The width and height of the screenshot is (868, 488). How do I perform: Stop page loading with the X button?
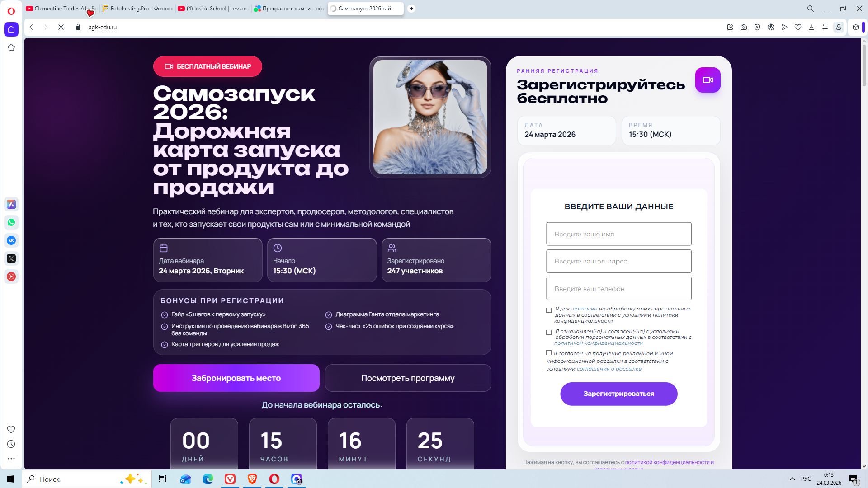pyautogui.click(x=61, y=27)
